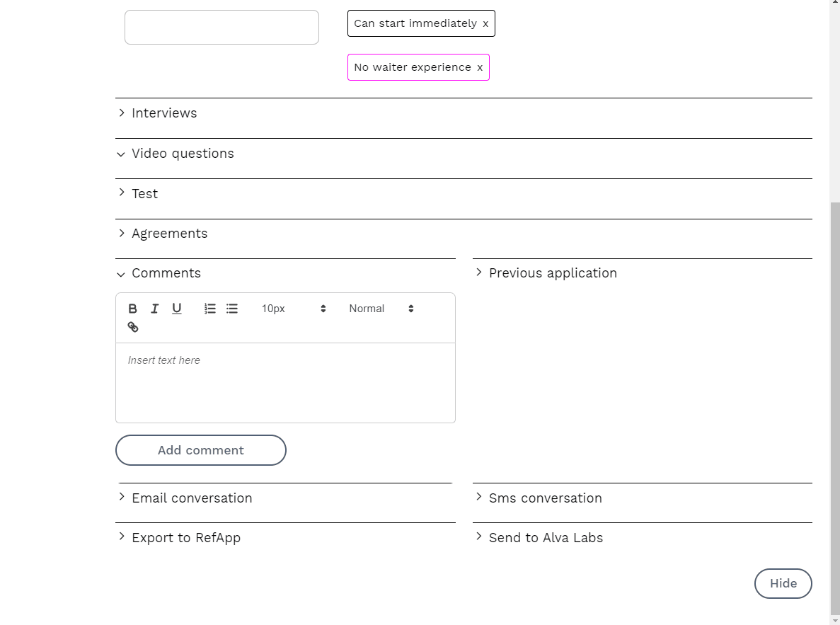Click the comment text area
Screen dimensions: 840x625
285,382
